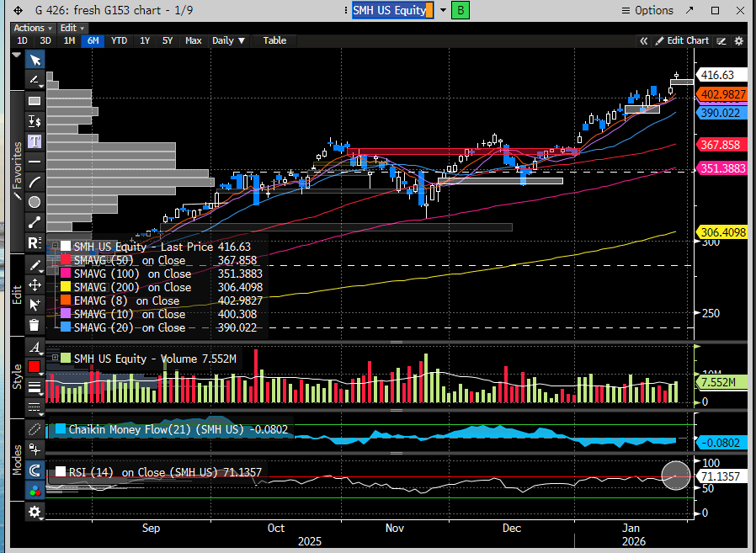The image size is (756, 553).
Task: Select the Max time range
Action: click(194, 40)
